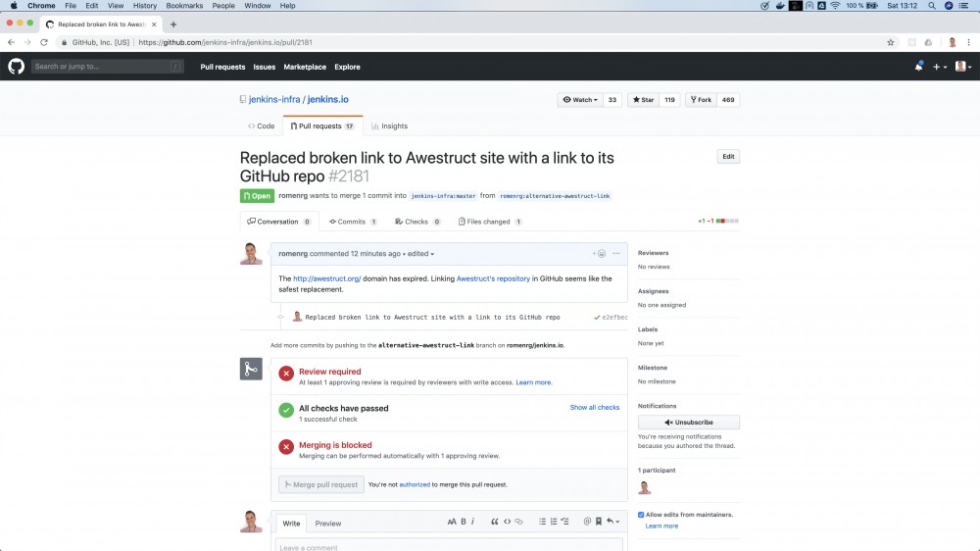The image size is (980, 551).
Task: Open Explore in GitHub header
Action: [347, 67]
